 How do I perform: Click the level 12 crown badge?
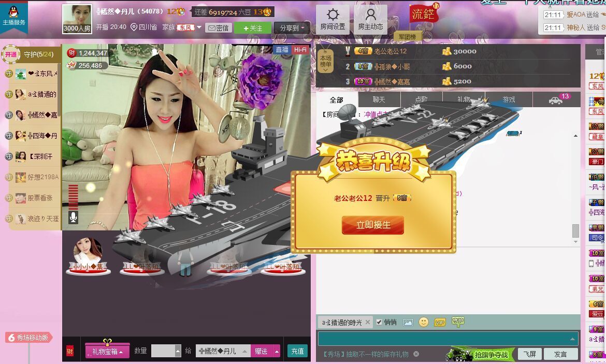(x=176, y=11)
